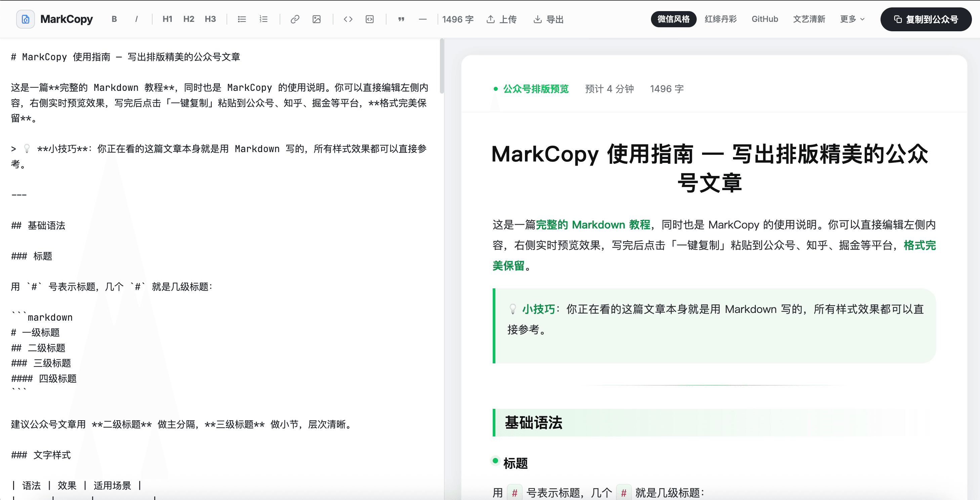This screenshot has width=980, height=500.
Task: Apply the 文艺清新 theme
Action: [x=809, y=19]
